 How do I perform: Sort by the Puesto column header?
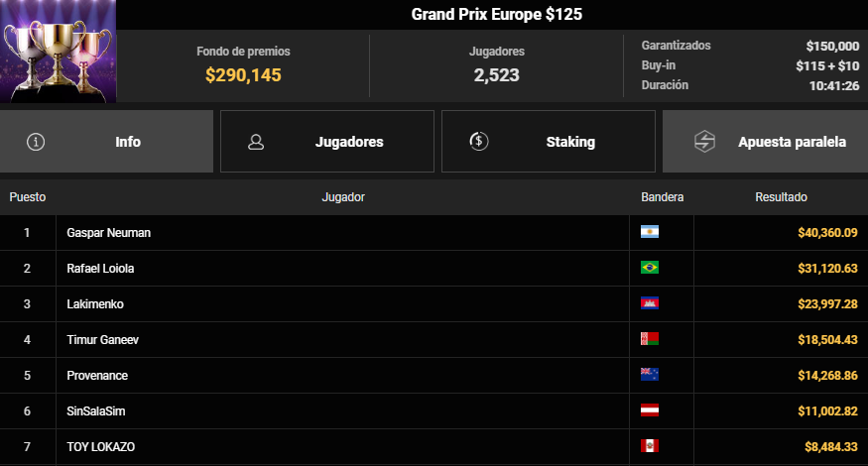click(x=28, y=197)
